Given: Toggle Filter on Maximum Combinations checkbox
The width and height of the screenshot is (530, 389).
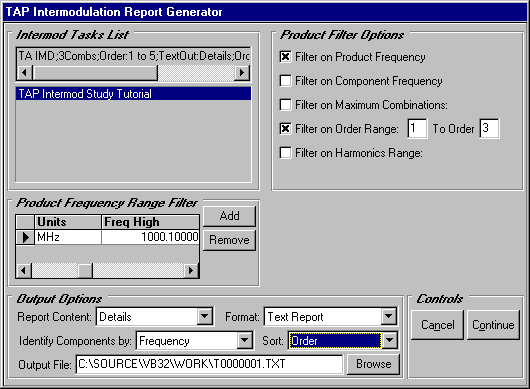Looking at the screenshot, I should (285, 105).
